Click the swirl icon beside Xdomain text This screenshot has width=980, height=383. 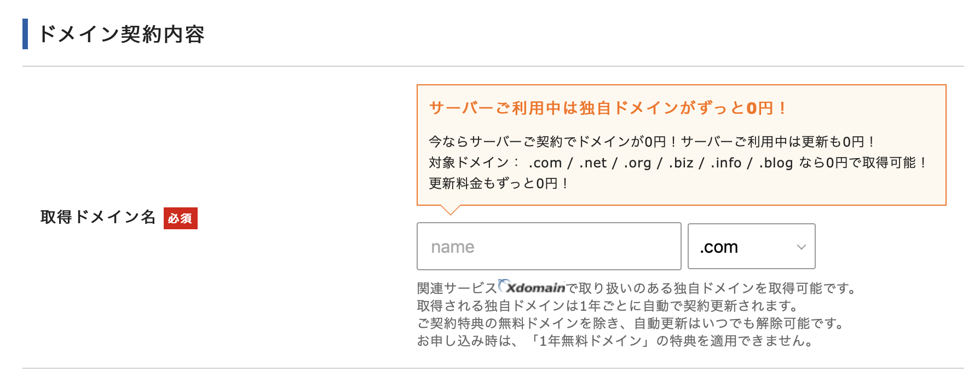click(503, 285)
